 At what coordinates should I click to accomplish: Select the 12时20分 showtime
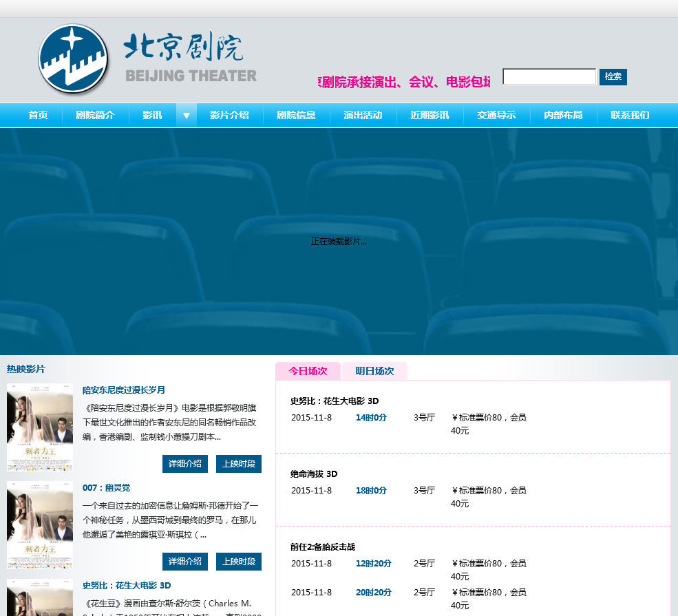[374, 564]
